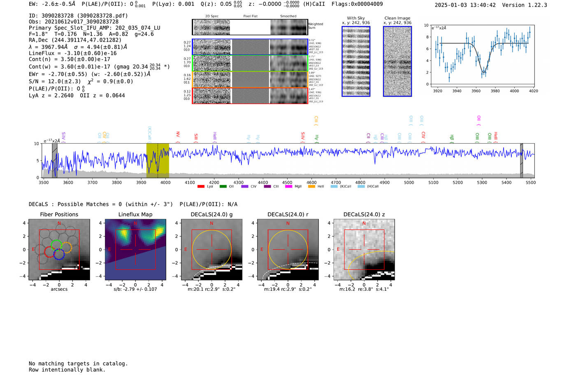Click the ID: 3090283728 text
The height and width of the screenshot is (392, 576).
coord(78,16)
